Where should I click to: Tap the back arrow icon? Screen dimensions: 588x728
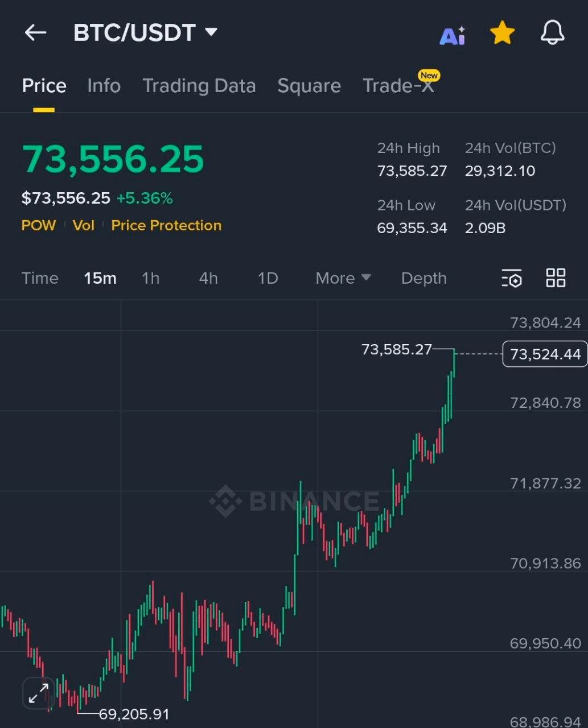click(x=35, y=33)
